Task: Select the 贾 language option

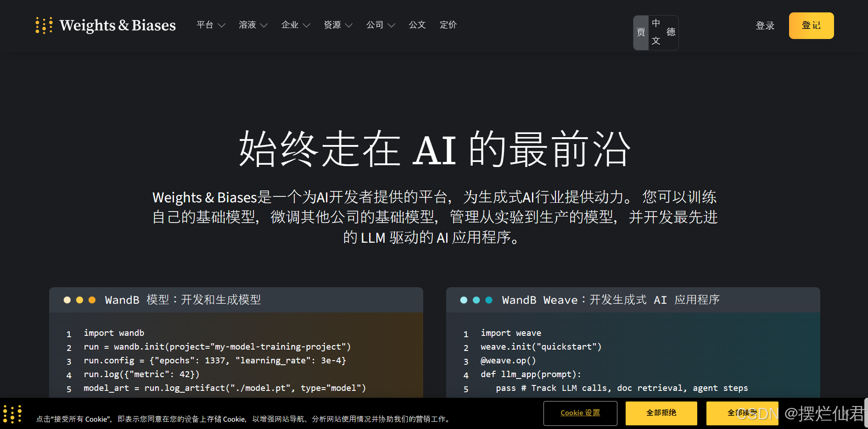Action: click(x=640, y=32)
